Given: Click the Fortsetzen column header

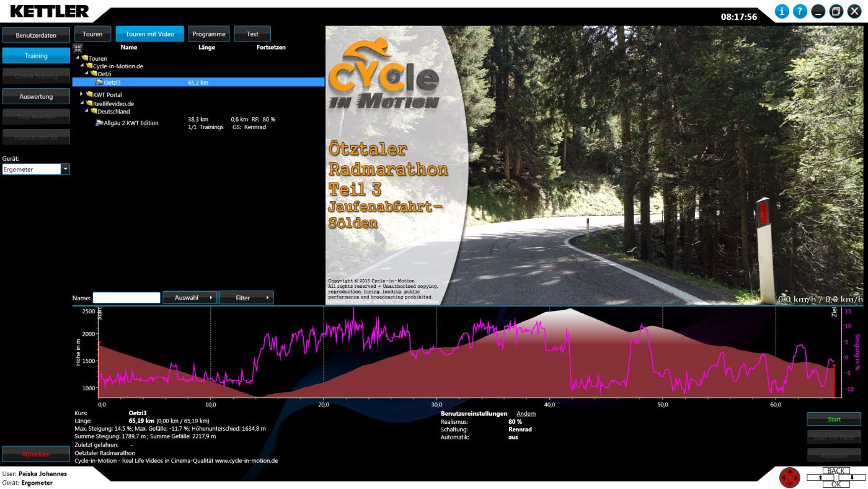Looking at the screenshot, I should (271, 47).
